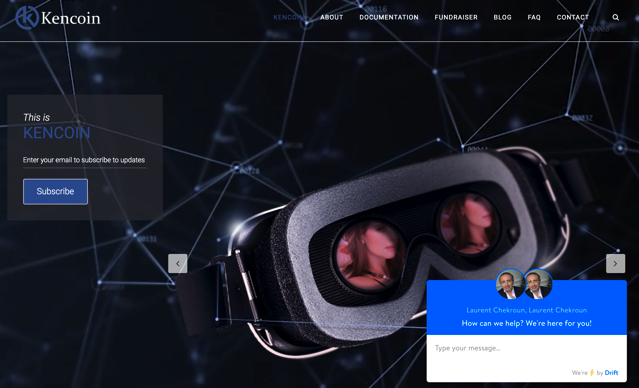The width and height of the screenshot is (639, 388).
Task: Click 'How can we help?' chat header
Action: (x=527, y=323)
